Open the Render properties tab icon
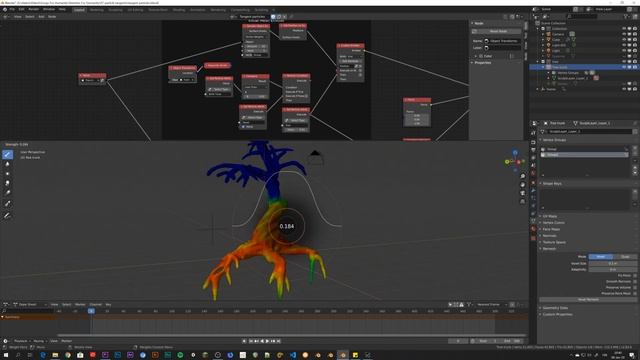 (x=533, y=142)
